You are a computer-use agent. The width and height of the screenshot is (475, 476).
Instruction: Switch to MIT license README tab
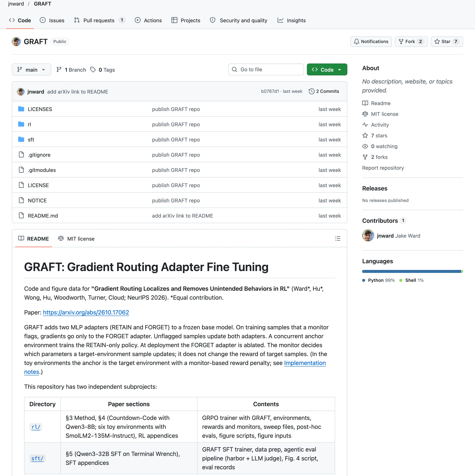tap(76, 239)
